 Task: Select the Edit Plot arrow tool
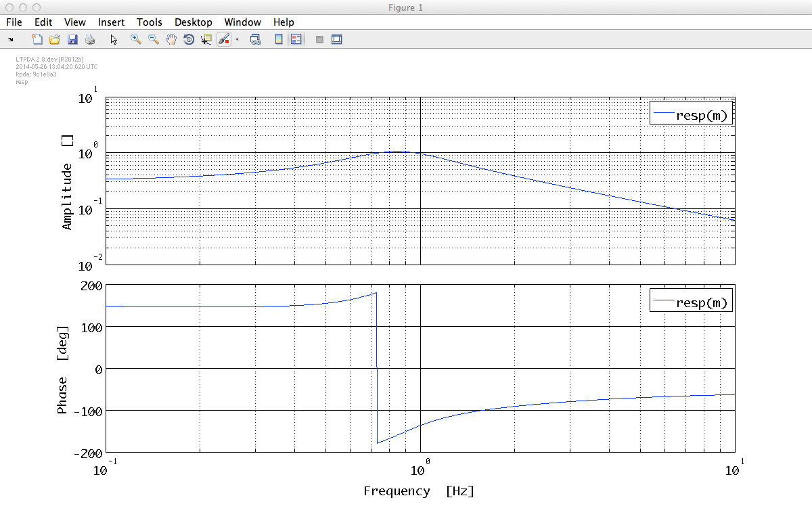114,40
